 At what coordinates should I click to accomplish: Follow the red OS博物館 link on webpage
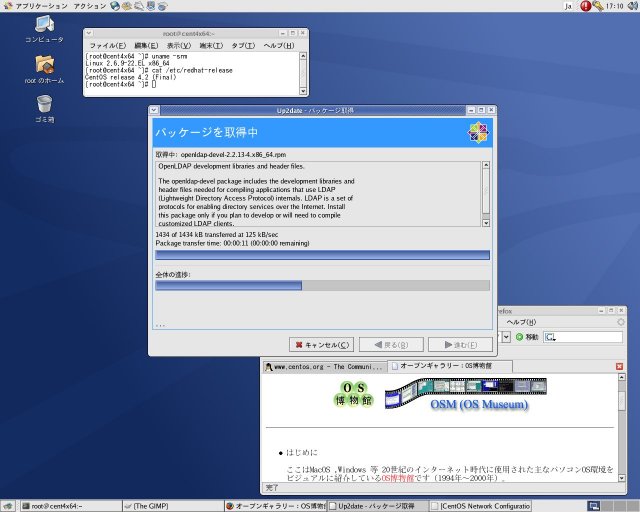point(398,478)
